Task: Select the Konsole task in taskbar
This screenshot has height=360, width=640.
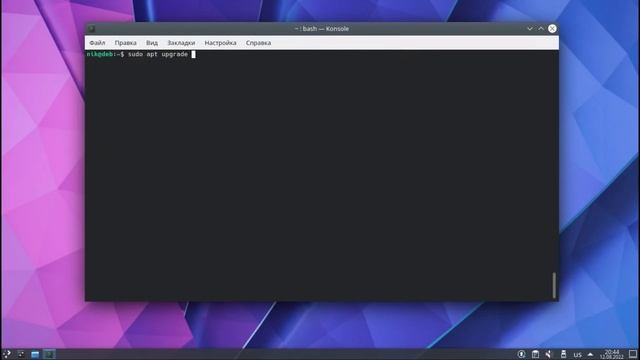Action: [49, 354]
